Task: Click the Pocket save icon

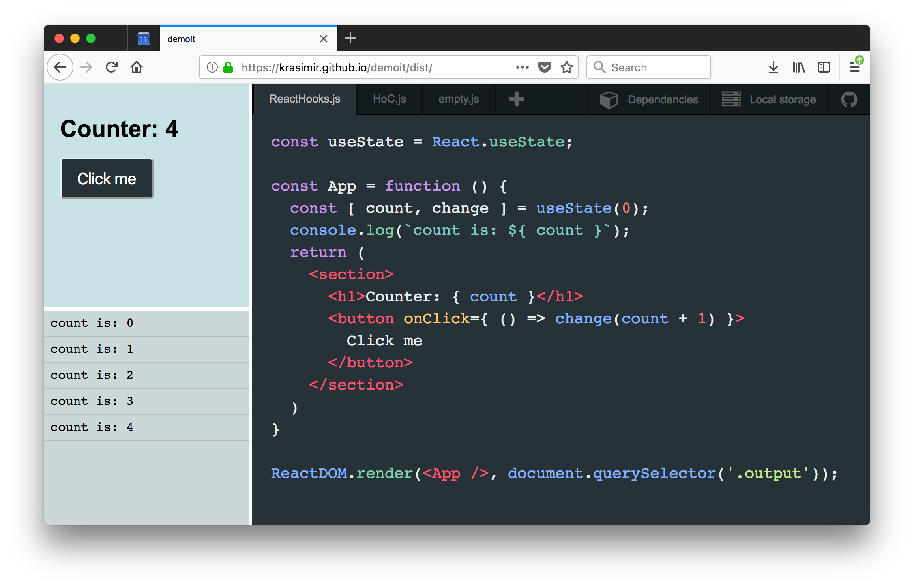Action: point(545,67)
